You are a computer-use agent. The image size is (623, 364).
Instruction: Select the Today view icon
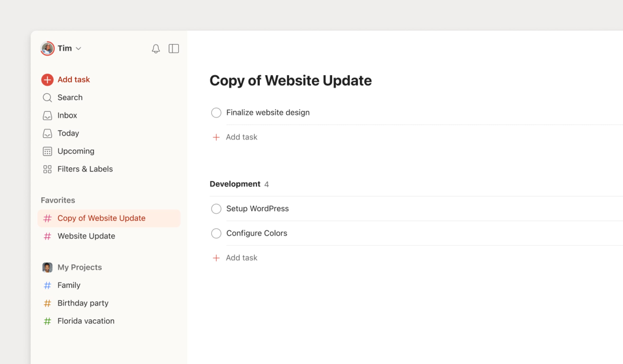pos(47,133)
